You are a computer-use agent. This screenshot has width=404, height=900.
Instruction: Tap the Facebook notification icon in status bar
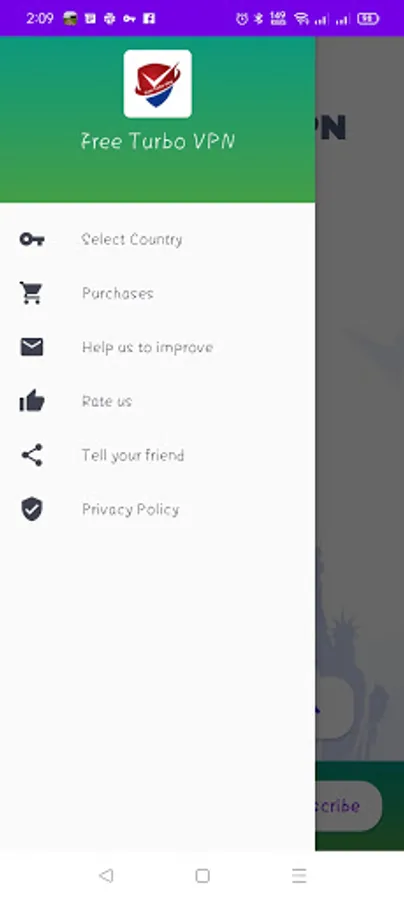point(149,18)
